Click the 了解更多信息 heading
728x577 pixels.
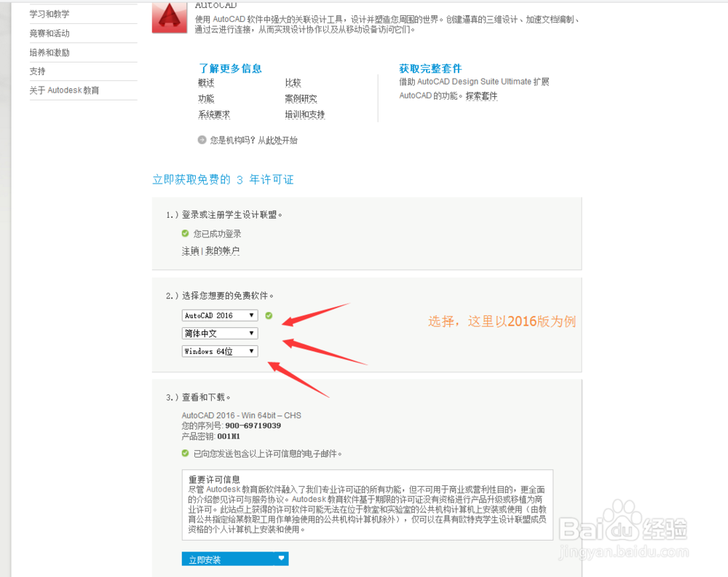click(x=230, y=68)
